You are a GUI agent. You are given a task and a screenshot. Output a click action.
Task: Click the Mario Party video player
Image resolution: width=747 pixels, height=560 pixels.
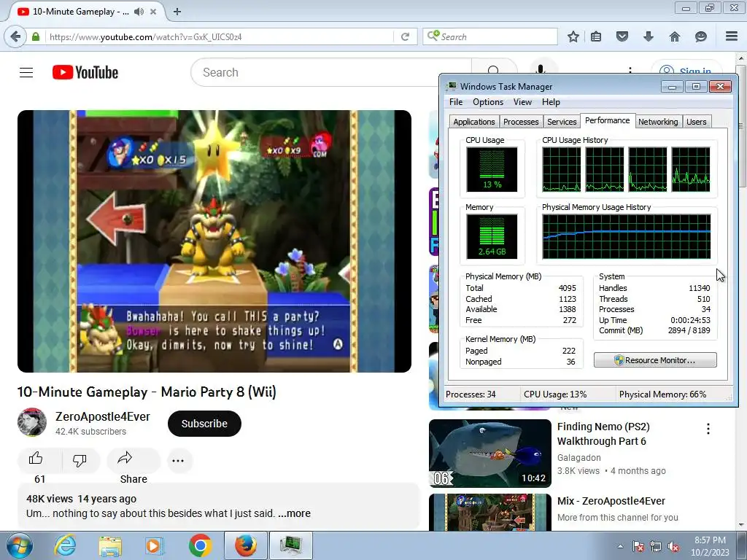[x=214, y=241]
